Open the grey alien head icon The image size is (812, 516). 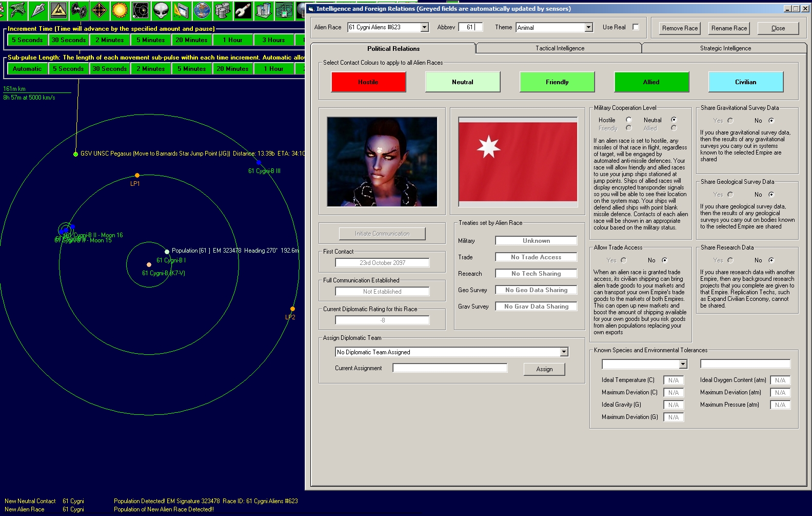click(x=161, y=9)
